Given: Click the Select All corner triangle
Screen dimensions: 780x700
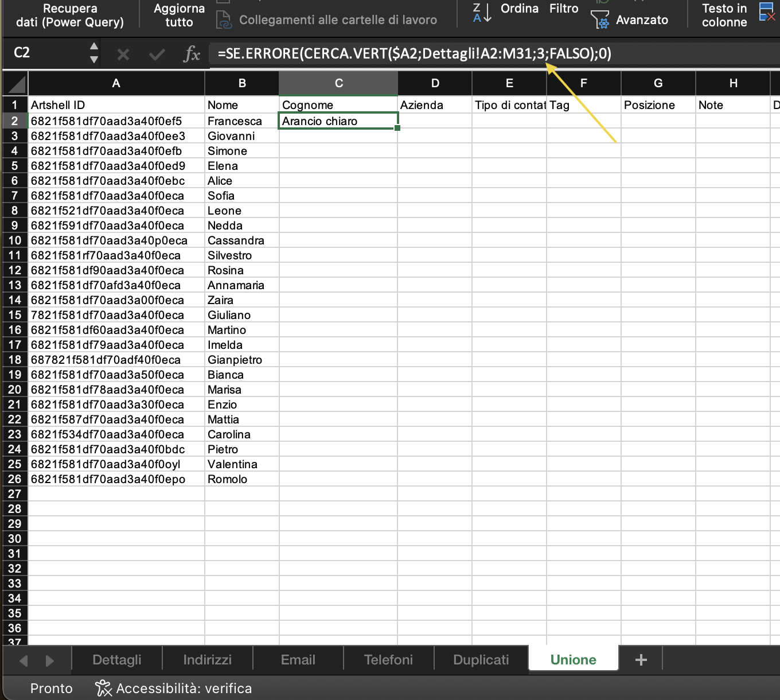Looking at the screenshot, I should [15, 84].
